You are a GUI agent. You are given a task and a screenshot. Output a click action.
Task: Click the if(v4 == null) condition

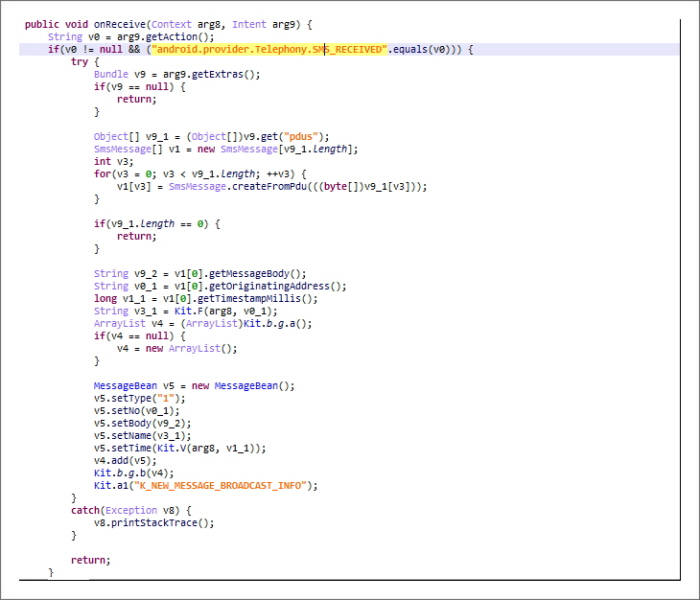coord(139,336)
